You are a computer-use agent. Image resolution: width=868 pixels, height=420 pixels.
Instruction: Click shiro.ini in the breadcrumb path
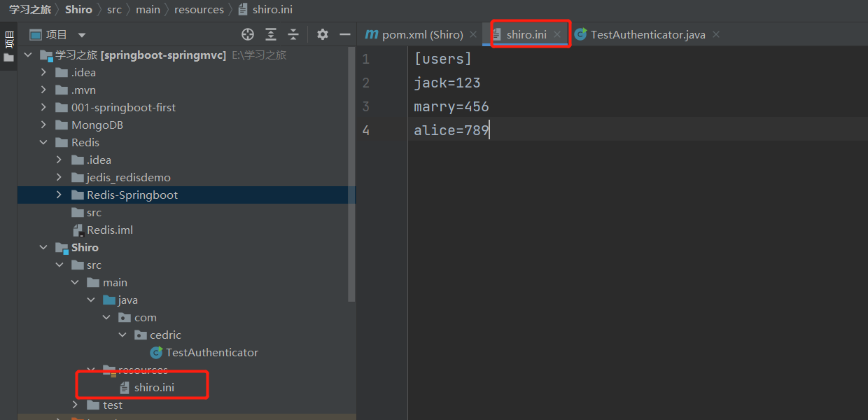271,10
